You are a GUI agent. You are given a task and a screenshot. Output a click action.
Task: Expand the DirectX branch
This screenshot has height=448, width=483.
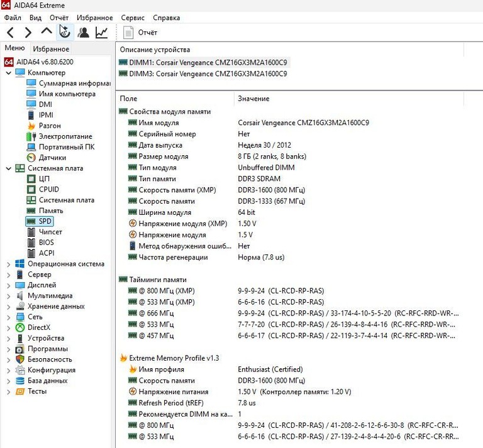coord(9,328)
